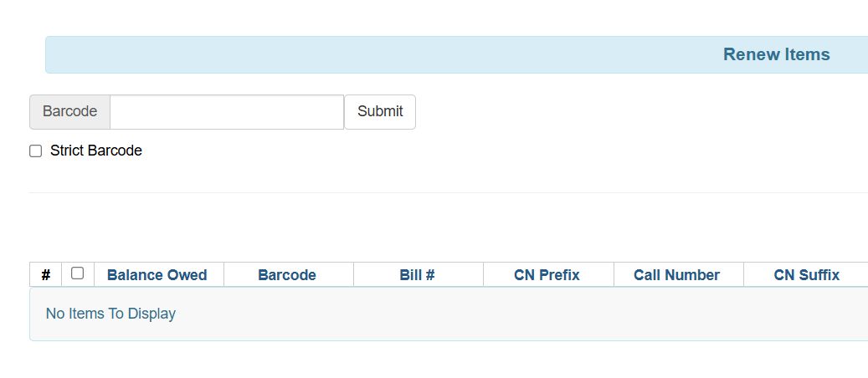Click the No Items To Display message
Viewport: 868px width, 378px height.
(x=110, y=314)
